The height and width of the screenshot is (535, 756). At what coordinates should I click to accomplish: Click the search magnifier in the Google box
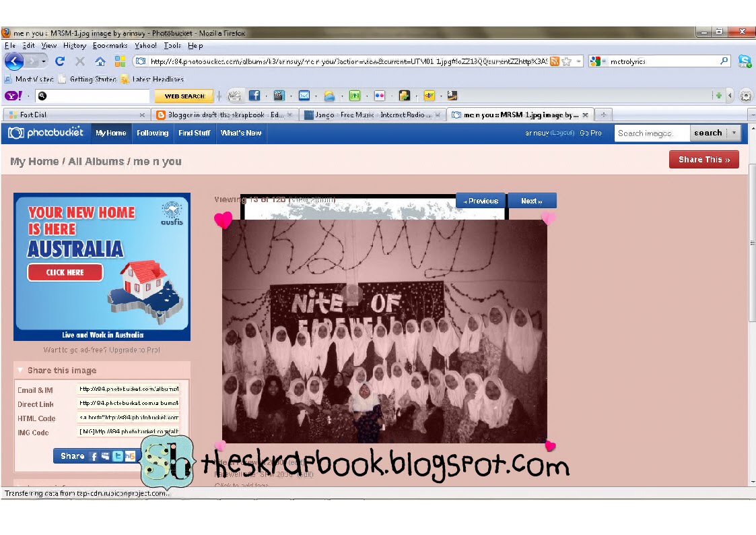pyautogui.click(x=724, y=61)
